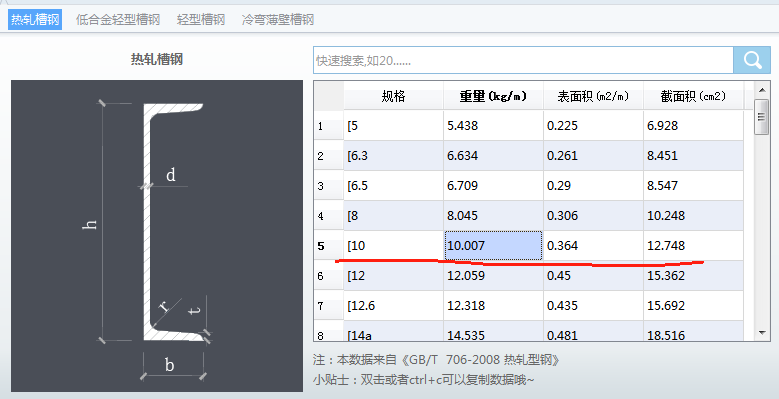Click the 重量(kg/m) column header
The image size is (779, 399).
pos(493,96)
